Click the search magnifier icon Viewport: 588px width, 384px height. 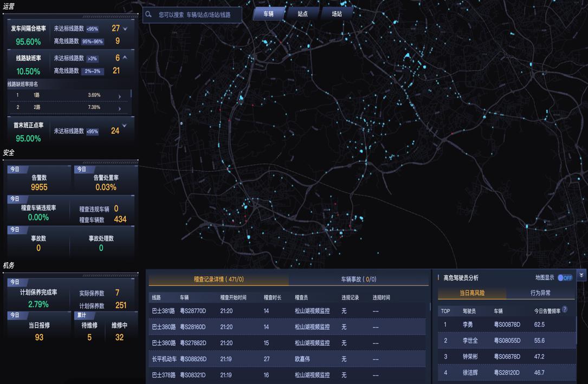pos(148,15)
